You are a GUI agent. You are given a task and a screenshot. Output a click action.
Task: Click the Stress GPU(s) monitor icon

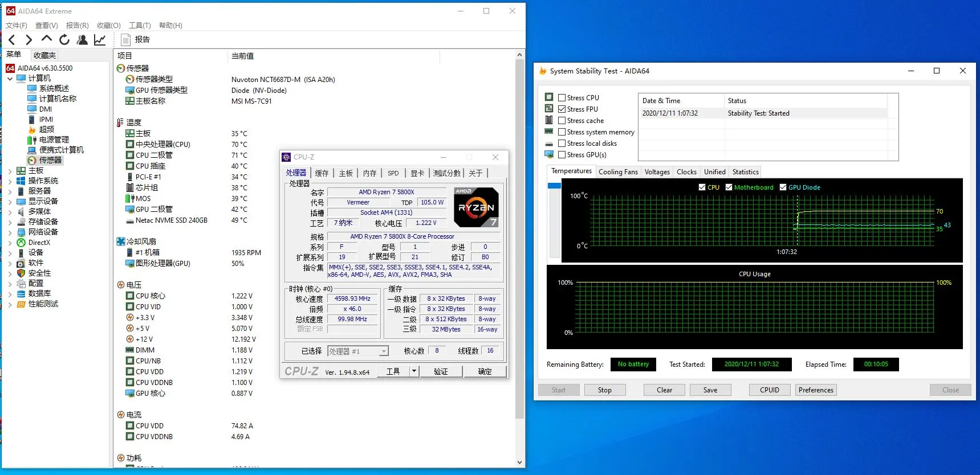click(x=549, y=154)
